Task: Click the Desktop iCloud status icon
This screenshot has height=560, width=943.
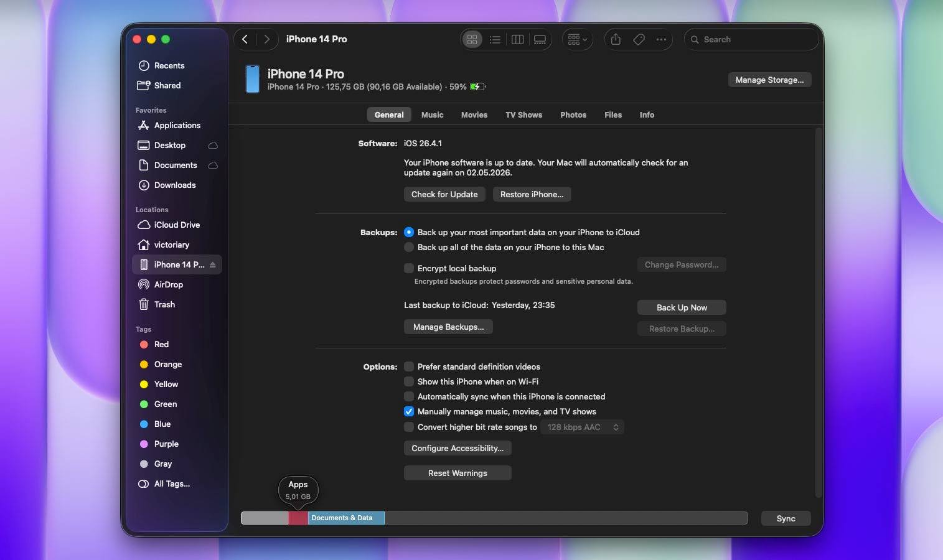Action: 213,145
